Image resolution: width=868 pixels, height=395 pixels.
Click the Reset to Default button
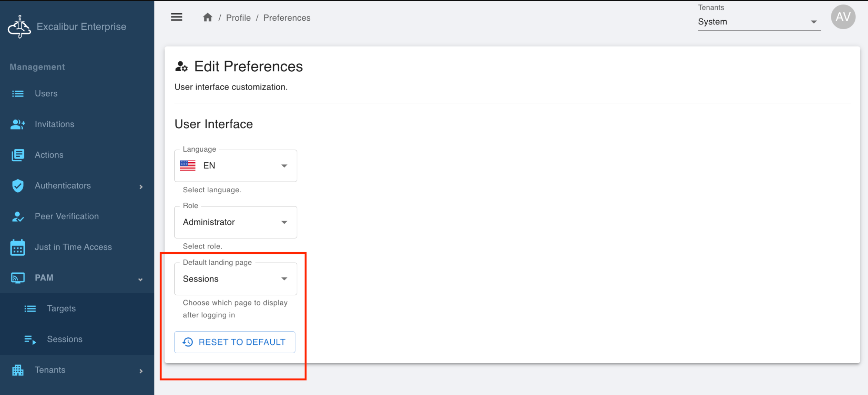click(235, 342)
